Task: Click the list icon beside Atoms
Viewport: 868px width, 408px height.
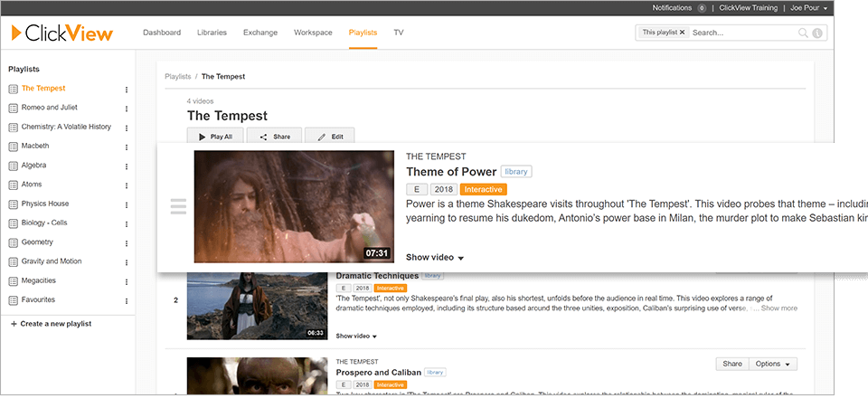Action: coord(14,185)
